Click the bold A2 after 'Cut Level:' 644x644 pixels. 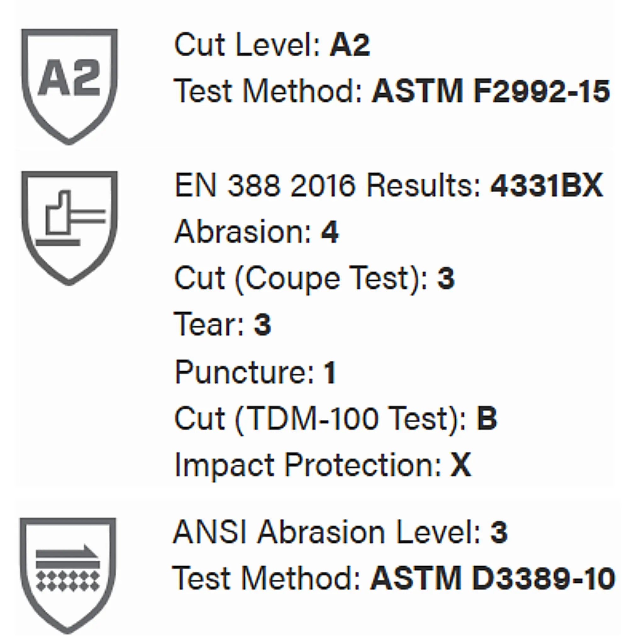[x=350, y=45]
